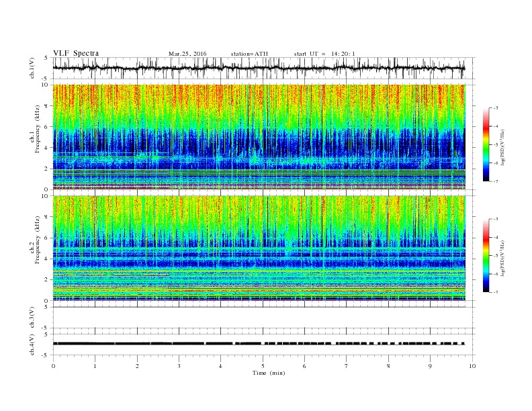Click the "ch.4(V)" axis label
This screenshot has height=411, width=532.
coord(32,345)
